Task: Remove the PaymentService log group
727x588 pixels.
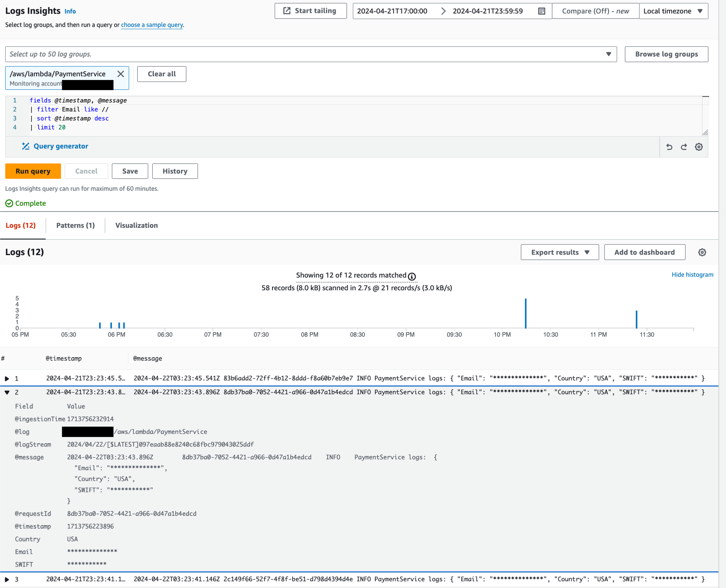Action: (x=121, y=74)
